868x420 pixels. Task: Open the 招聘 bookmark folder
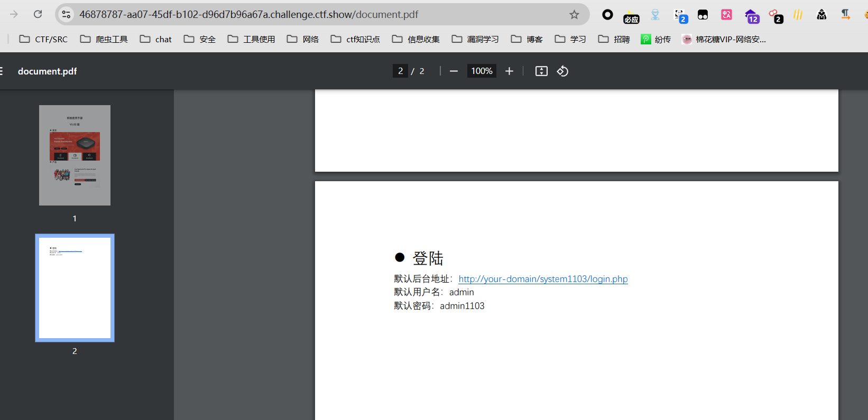pos(614,39)
